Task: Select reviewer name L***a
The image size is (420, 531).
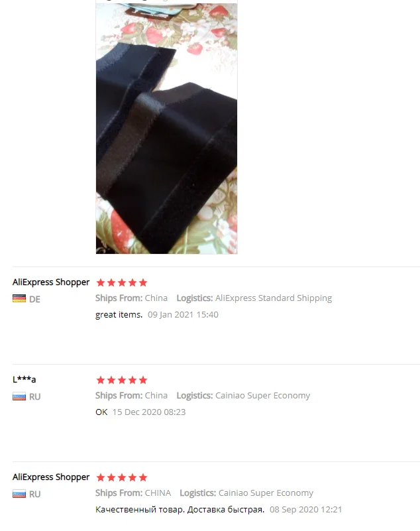Action: click(x=24, y=379)
